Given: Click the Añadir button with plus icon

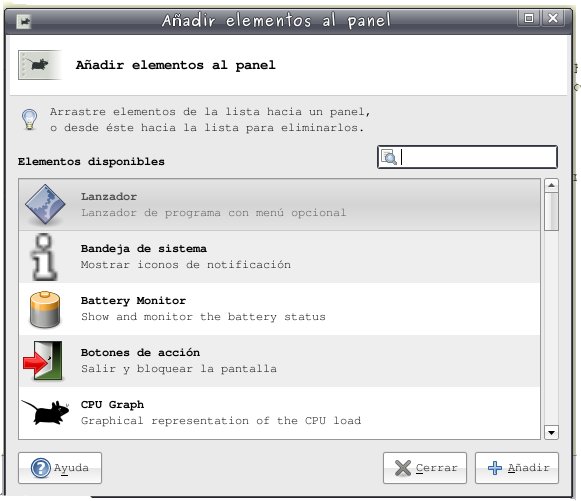Looking at the screenshot, I should [x=517, y=468].
